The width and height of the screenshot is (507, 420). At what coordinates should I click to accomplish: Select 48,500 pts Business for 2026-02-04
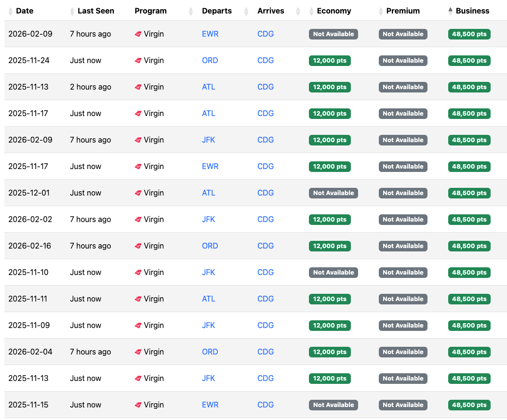(x=469, y=352)
